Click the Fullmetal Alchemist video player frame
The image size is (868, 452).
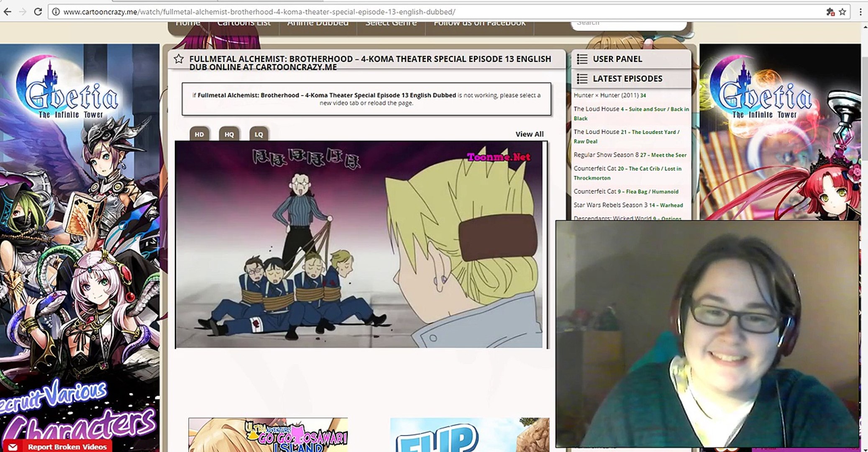point(360,245)
